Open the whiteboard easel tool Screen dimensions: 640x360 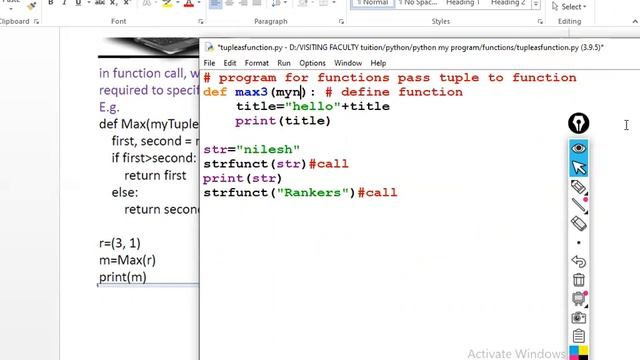[x=578, y=299]
